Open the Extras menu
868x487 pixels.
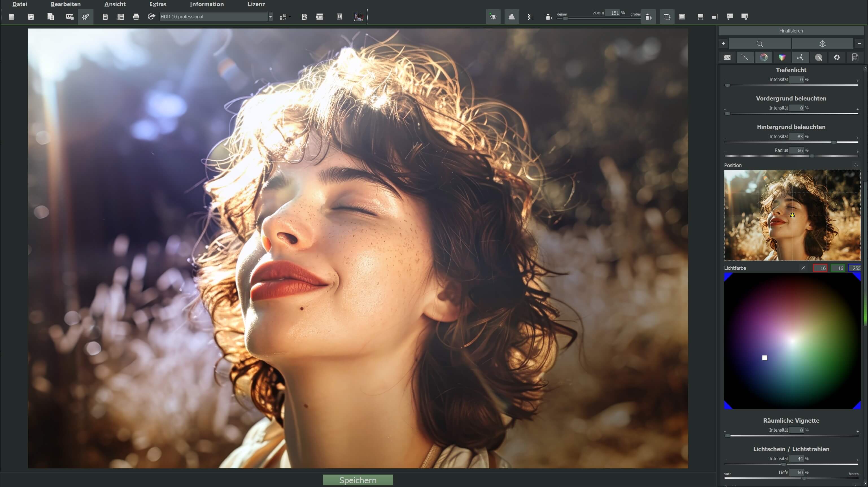[158, 4]
